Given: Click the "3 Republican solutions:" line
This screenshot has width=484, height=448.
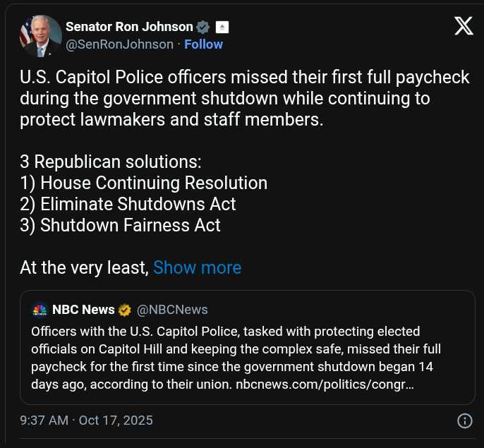Looking at the screenshot, I should [111, 162].
